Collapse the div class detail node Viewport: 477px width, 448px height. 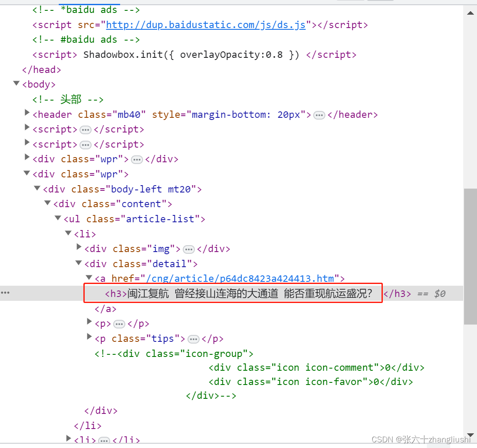(x=79, y=262)
